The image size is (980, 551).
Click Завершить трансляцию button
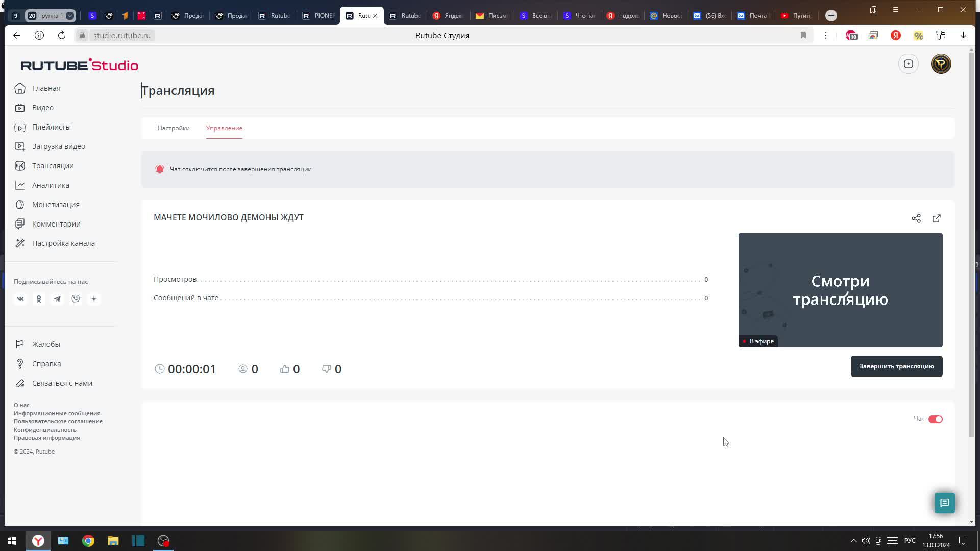click(896, 366)
